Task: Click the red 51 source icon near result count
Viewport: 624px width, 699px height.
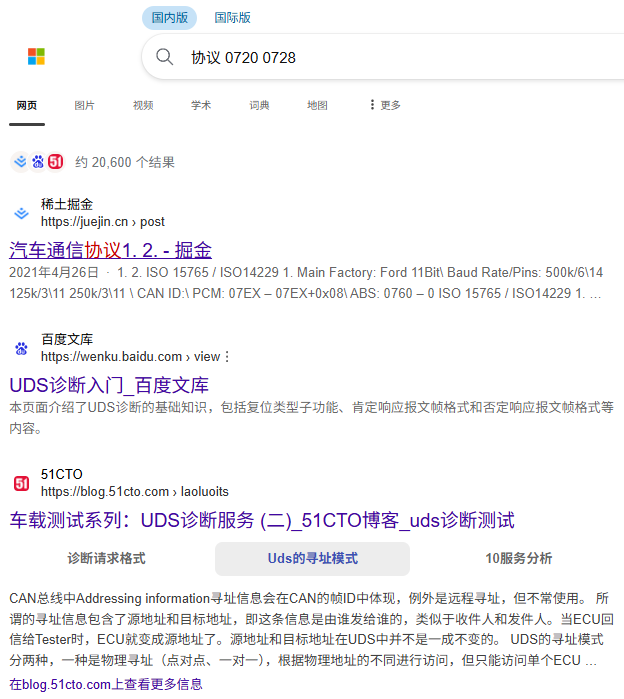Action: point(56,162)
